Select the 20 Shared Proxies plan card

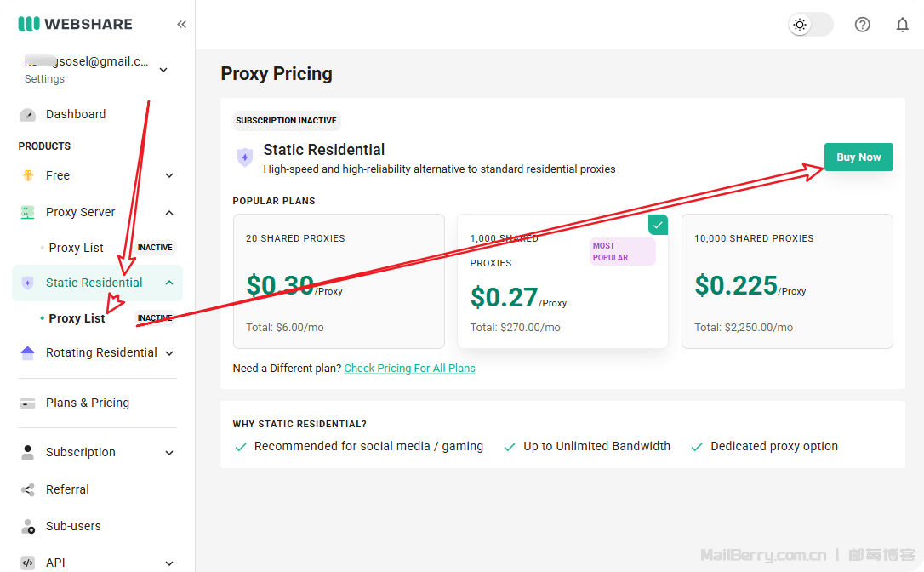tap(339, 281)
